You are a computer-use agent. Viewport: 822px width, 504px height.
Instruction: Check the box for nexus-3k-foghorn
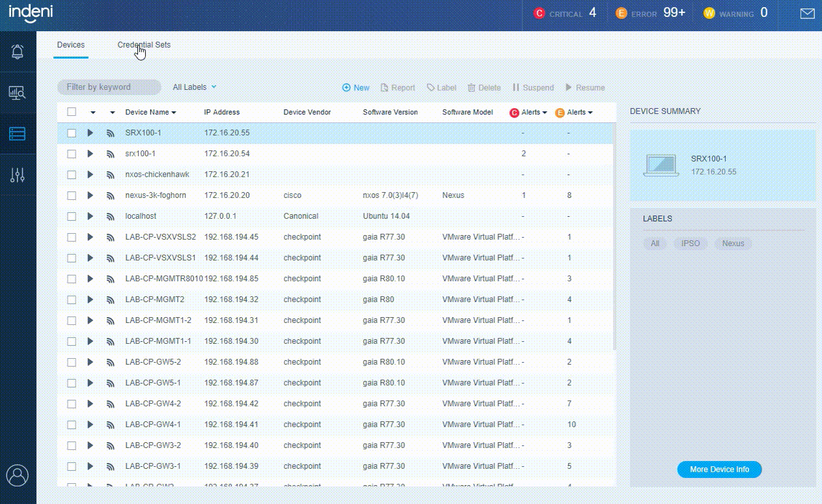coord(72,195)
